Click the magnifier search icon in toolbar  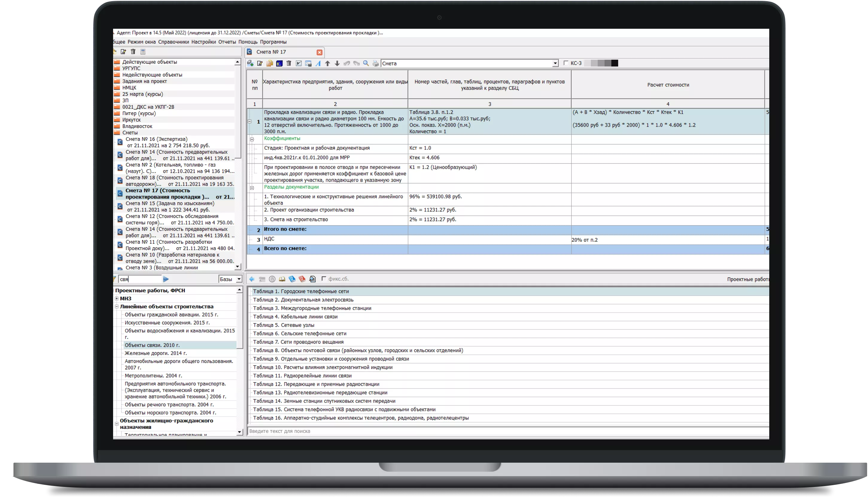tap(366, 63)
